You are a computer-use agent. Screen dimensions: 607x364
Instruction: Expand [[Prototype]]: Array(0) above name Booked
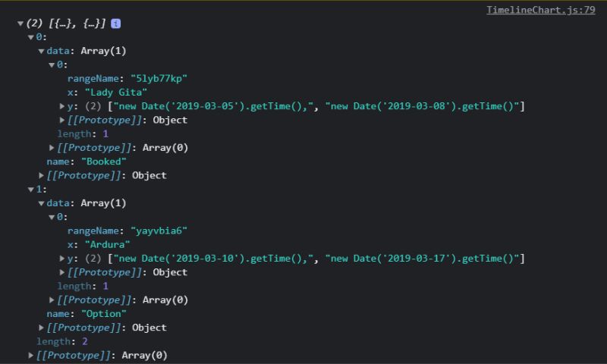(x=52, y=148)
